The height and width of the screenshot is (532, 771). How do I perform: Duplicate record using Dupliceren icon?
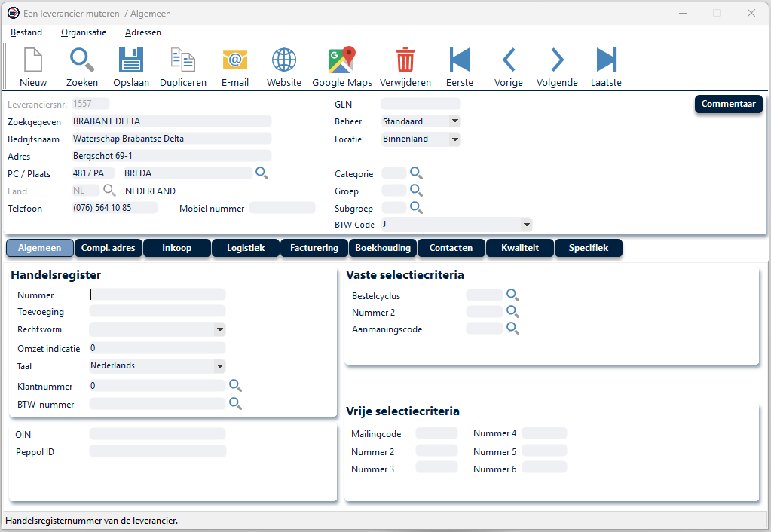pyautogui.click(x=183, y=66)
